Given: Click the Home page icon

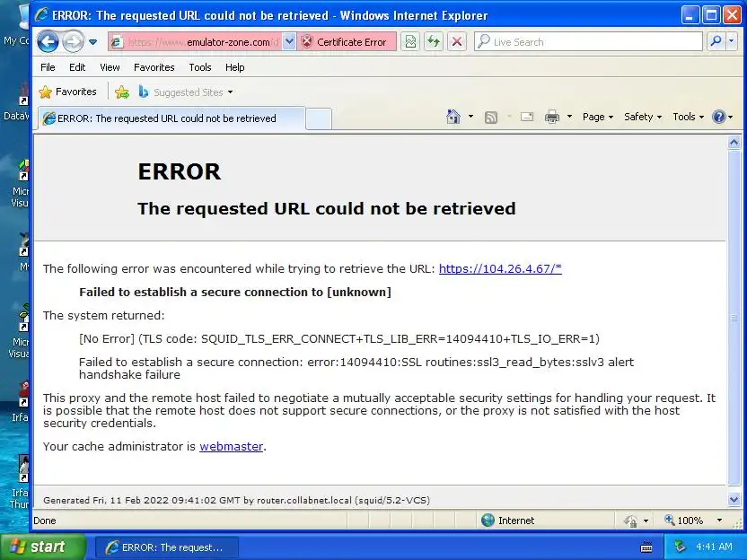Looking at the screenshot, I should pyautogui.click(x=453, y=117).
